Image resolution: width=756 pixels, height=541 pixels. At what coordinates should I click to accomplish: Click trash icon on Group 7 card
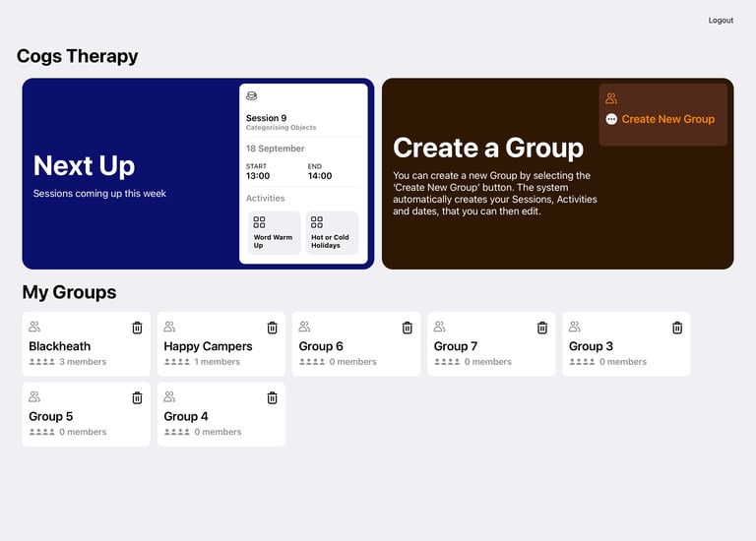(542, 328)
